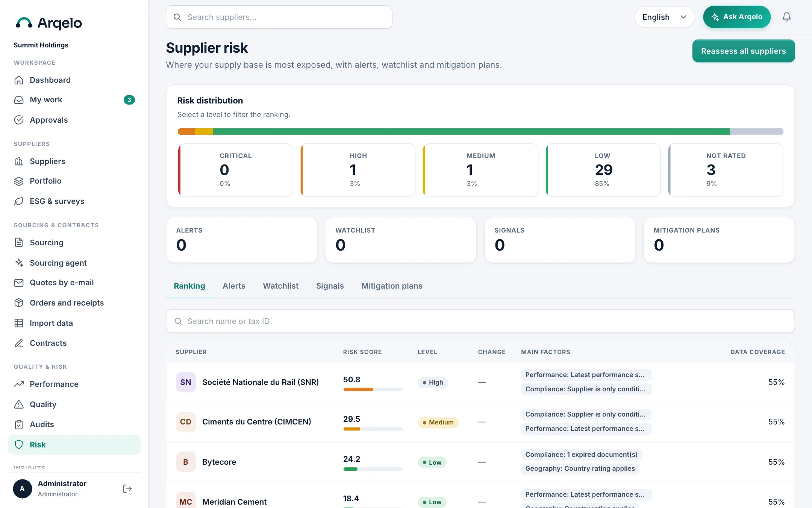The height and width of the screenshot is (508, 812).
Task: Select the Ranking tab
Action: pos(189,286)
